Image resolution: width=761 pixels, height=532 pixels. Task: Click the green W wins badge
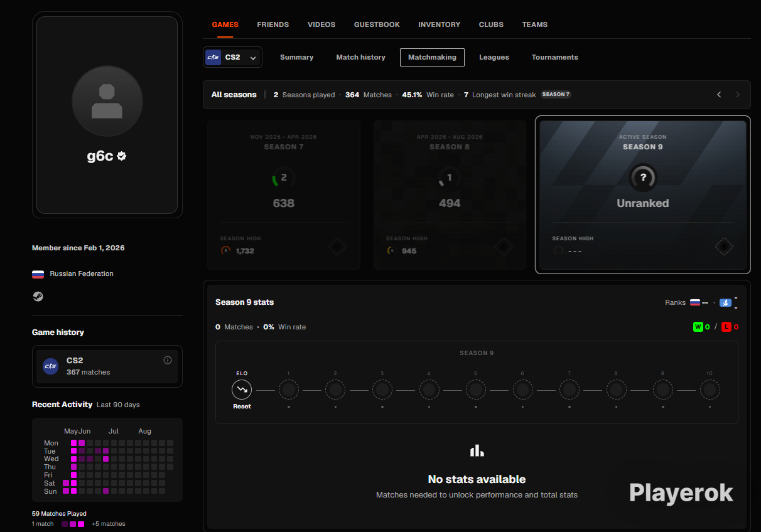698,327
